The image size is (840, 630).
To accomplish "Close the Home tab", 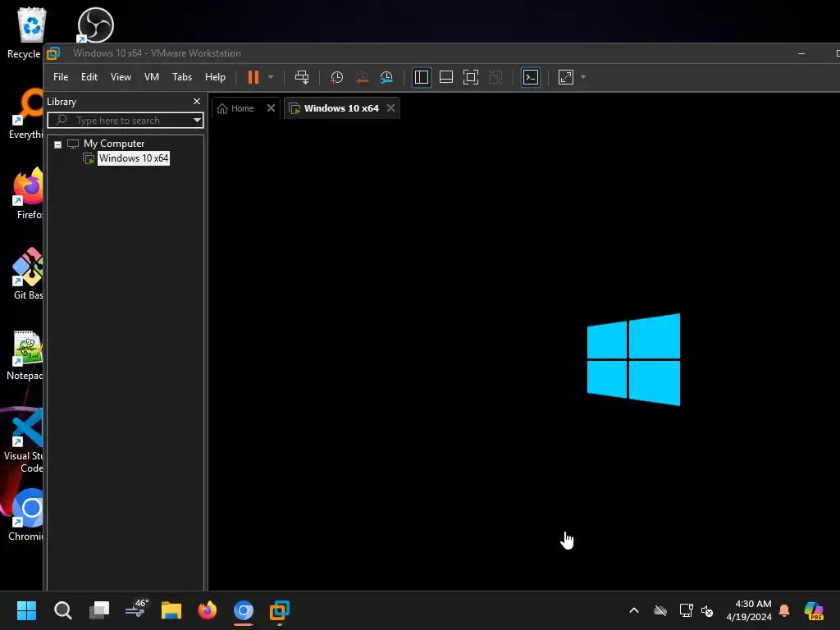I will pos(271,108).
